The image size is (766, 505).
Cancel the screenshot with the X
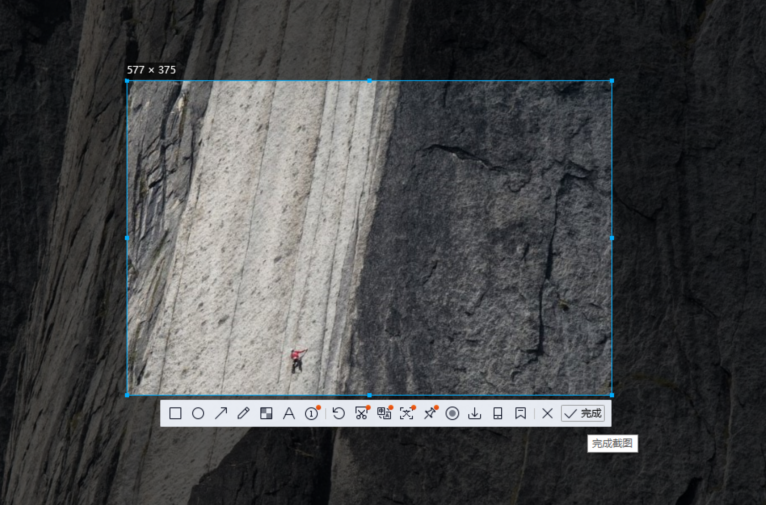(x=547, y=413)
